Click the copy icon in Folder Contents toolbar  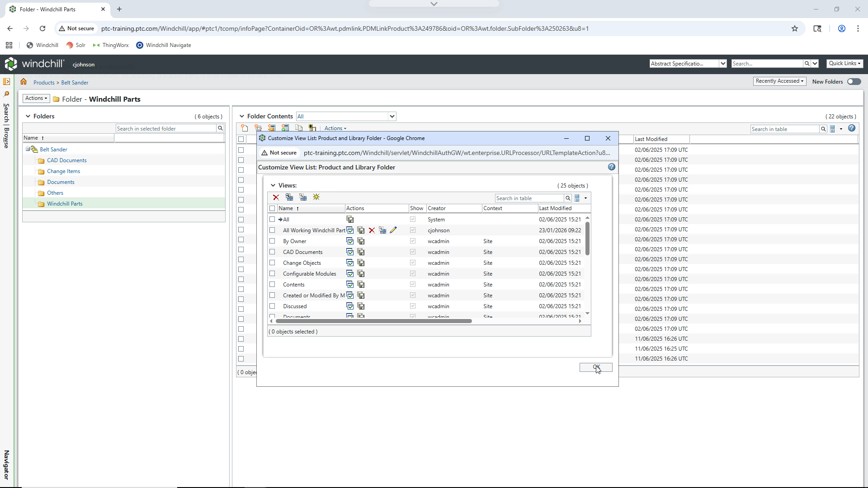[299, 128]
